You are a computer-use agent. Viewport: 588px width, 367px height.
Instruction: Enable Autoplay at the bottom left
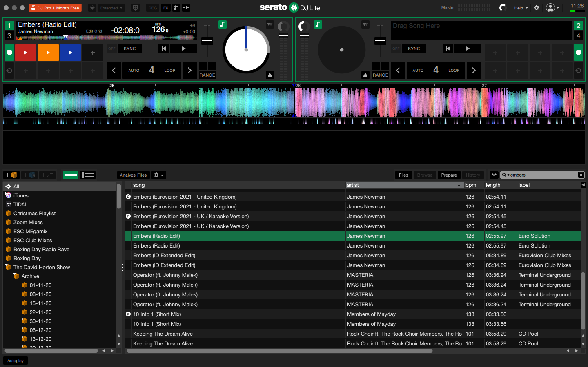pos(15,360)
